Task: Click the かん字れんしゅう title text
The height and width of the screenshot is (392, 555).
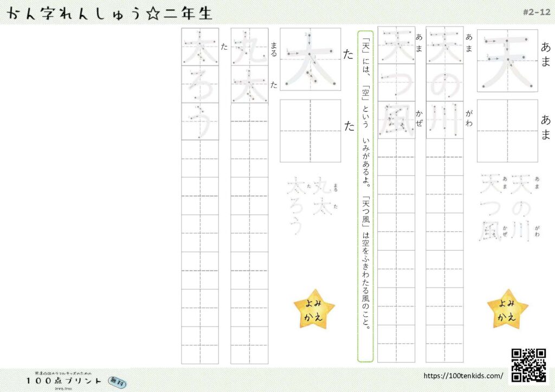Action: click(76, 12)
